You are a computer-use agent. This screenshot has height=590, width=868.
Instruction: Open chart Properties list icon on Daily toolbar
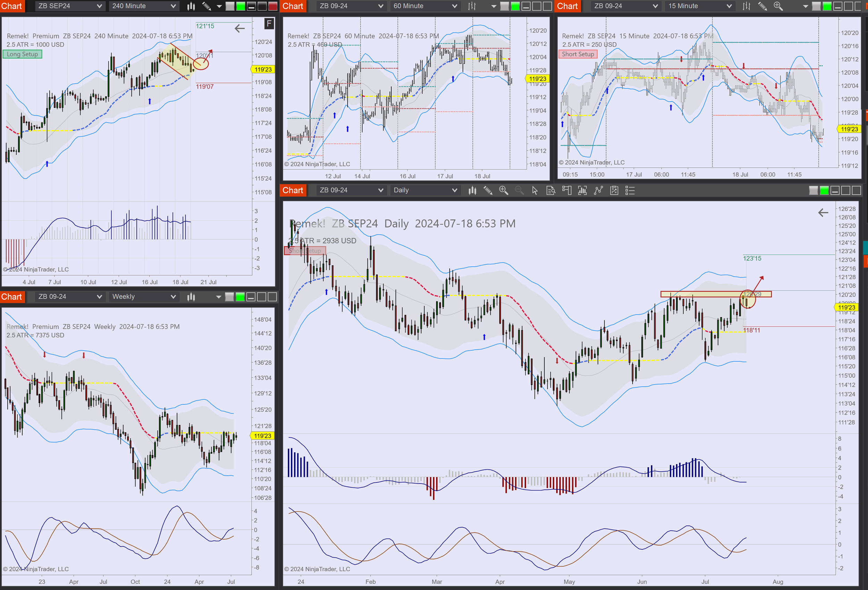point(630,190)
